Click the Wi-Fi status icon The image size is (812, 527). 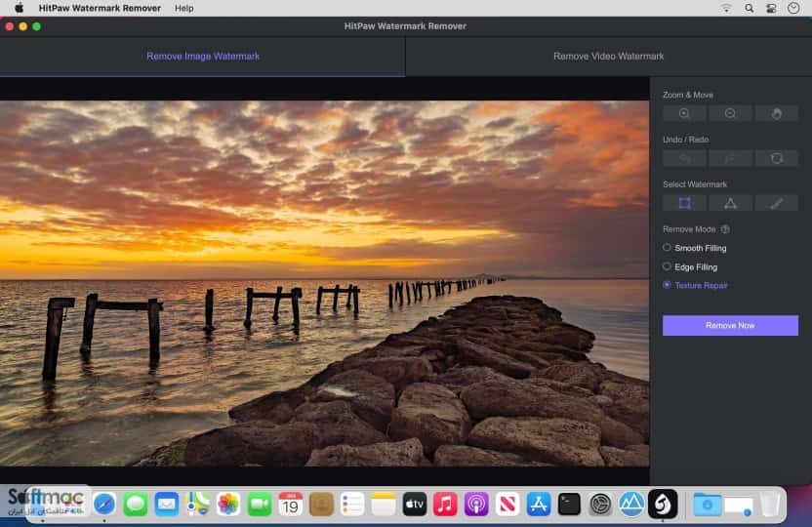click(x=726, y=8)
